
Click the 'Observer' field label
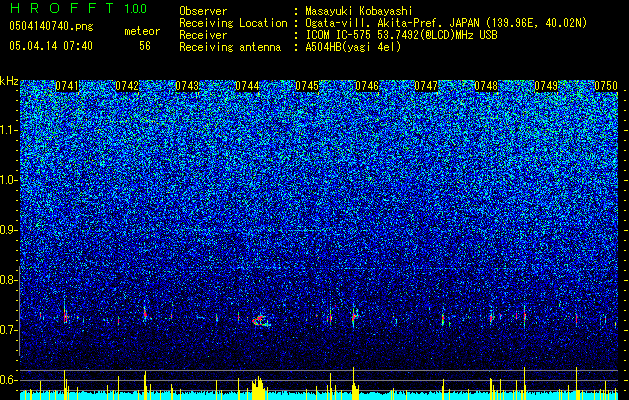point(203,11)
